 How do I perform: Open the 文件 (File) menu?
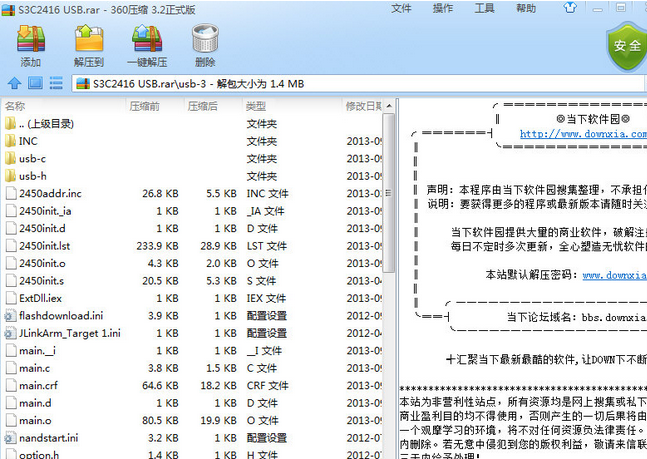coord(401,8)
